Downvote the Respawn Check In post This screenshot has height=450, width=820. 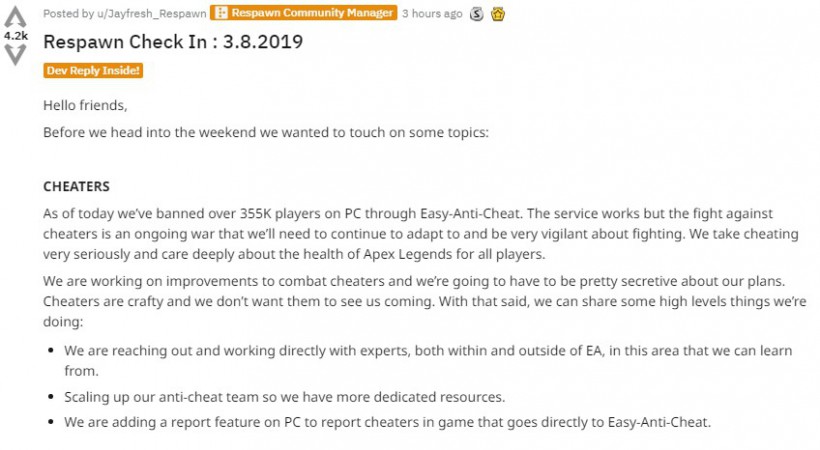pyautogui.click(x=16, y=54)
